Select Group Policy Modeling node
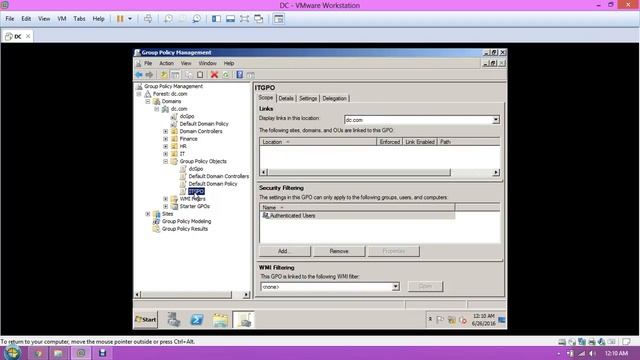The height and width of the screenshot is (360, 640). tap(186, 221)
